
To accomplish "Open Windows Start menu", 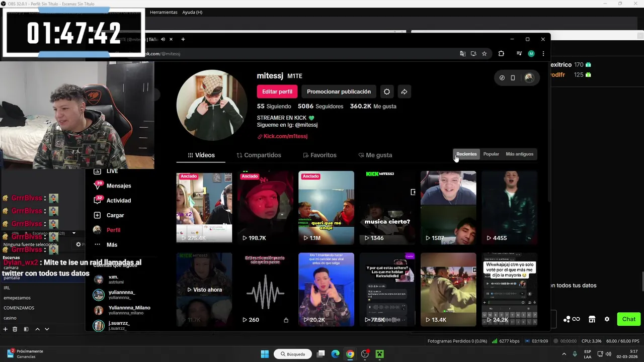I will (x=265, y=354).
